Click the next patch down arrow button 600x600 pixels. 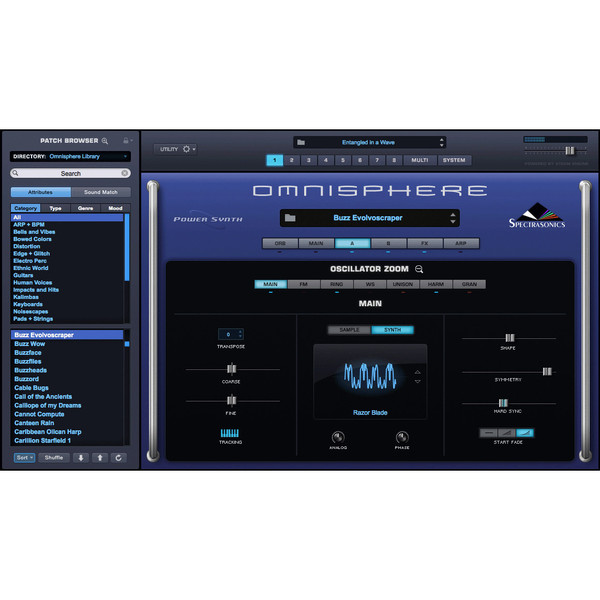coord(81,458)
